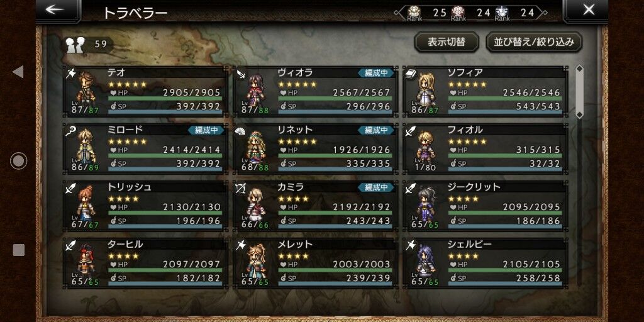
Task: Click ターヒル HP bar
Action: (x=165, y=270)
